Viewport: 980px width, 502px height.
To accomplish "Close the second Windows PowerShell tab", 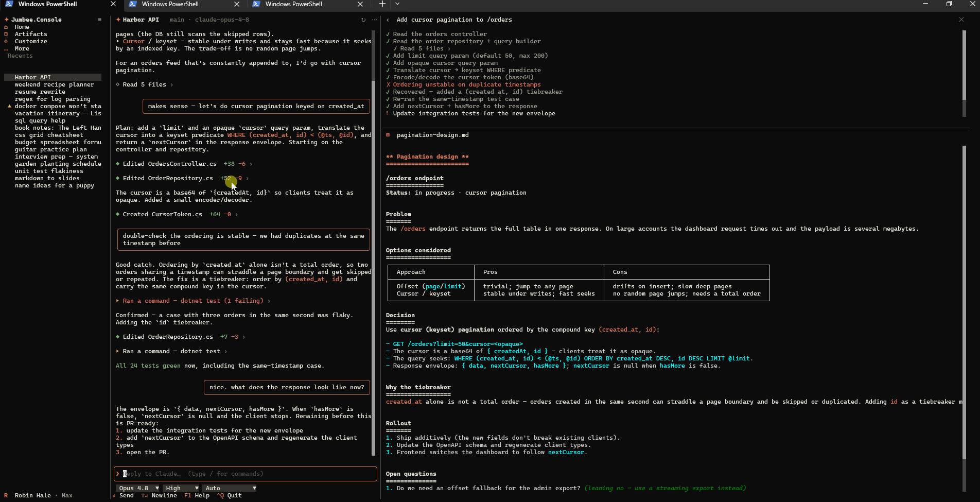I will [x=236, y=4].
